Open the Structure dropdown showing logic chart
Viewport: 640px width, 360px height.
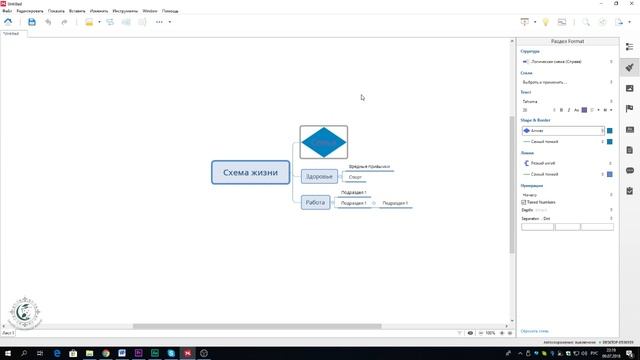click(x=567, y=62)
